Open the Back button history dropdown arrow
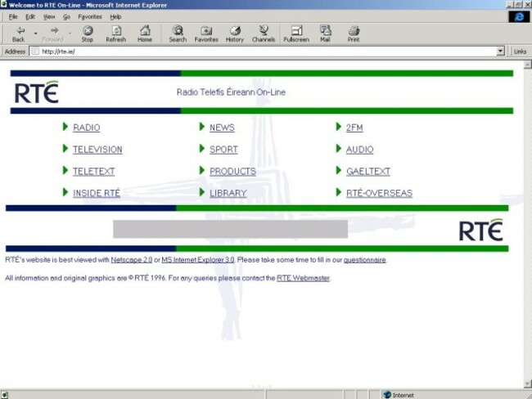 click(36, 34)
